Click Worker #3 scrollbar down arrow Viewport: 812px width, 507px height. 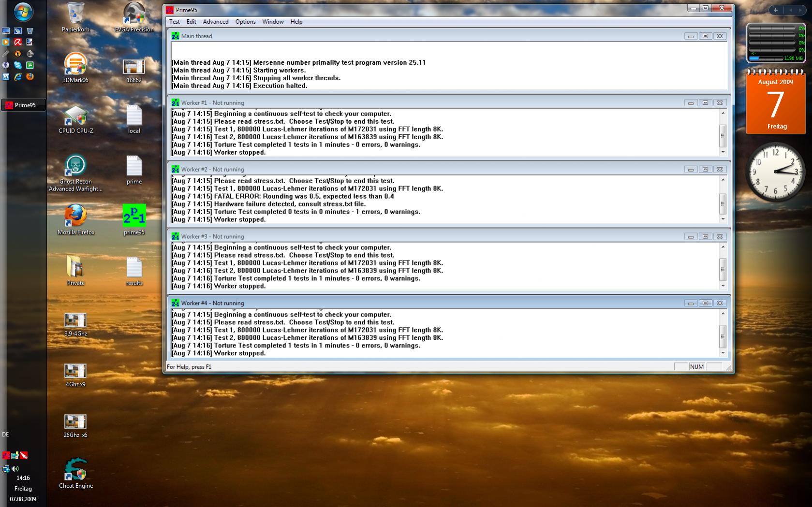pos(723,286)
